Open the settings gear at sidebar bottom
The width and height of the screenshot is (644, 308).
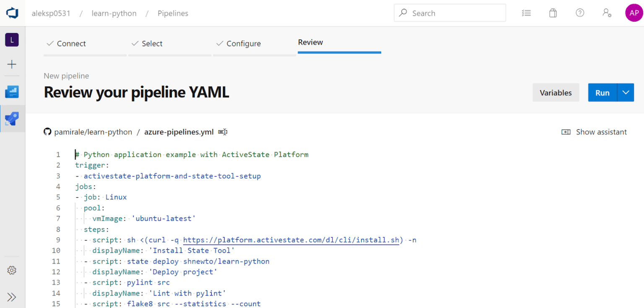coord(12,270)
